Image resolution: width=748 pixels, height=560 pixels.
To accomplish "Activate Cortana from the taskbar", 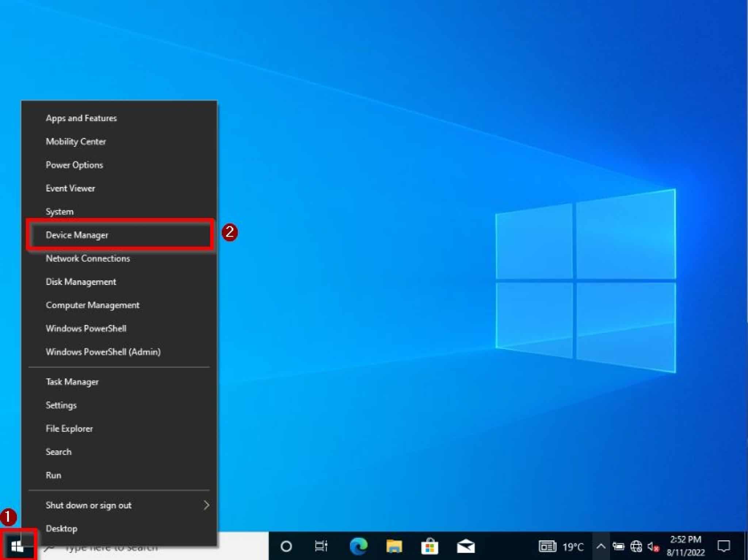I will pos(286,546).
